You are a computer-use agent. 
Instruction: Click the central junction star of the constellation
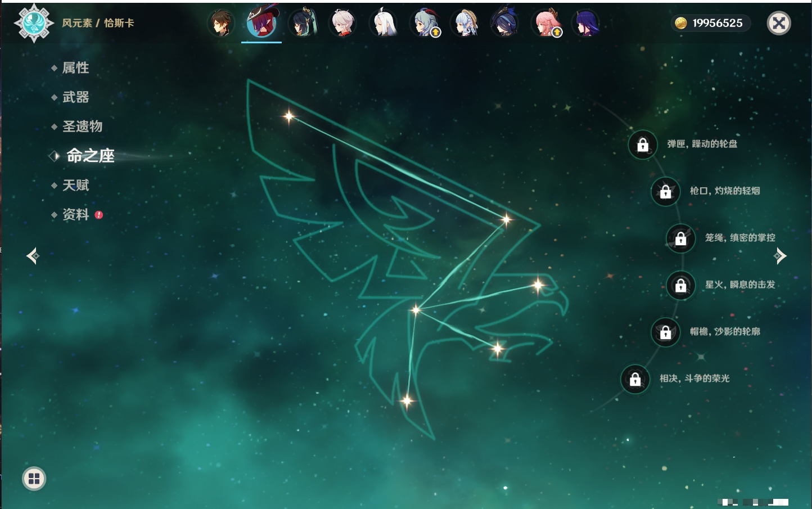[416, 310]
